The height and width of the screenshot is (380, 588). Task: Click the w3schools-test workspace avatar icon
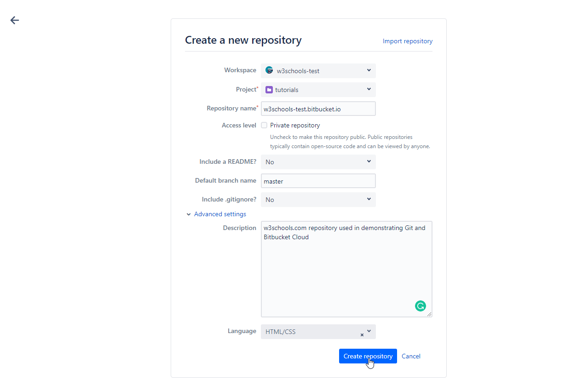[x=269, y=70]
